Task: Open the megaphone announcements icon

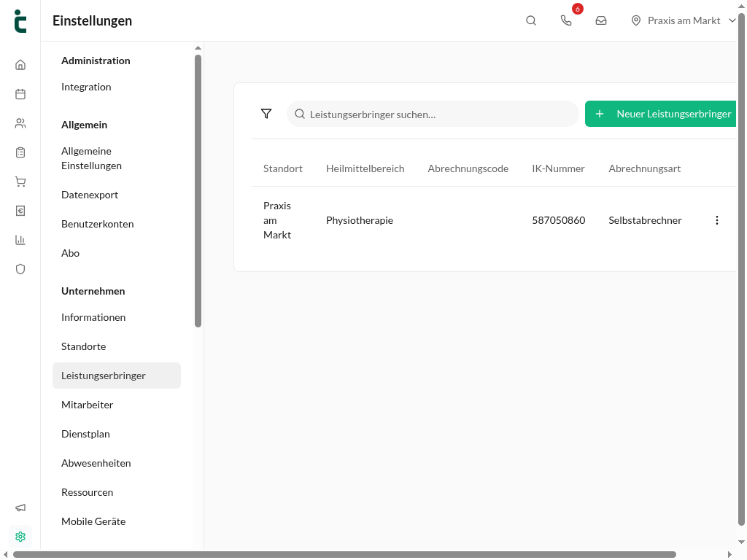Action: [20, 507]
